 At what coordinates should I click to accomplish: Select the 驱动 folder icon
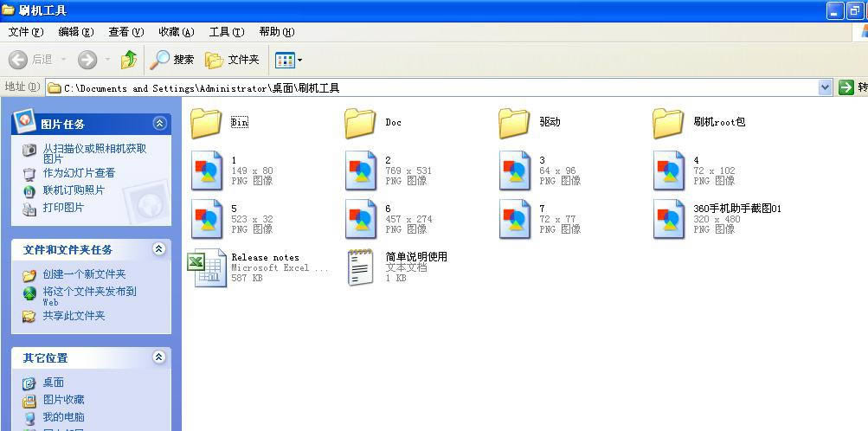(x=514, y=123)
